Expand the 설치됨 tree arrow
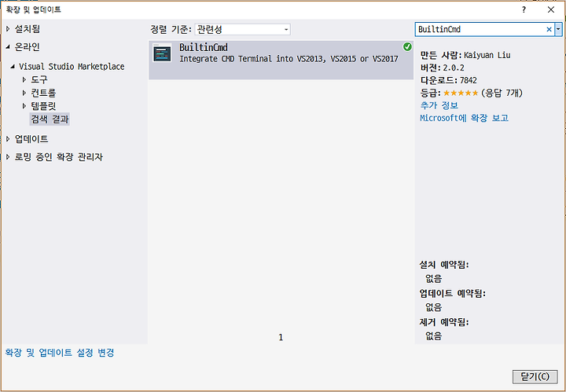This screenshot has height=392, width=566. [8, 29]
